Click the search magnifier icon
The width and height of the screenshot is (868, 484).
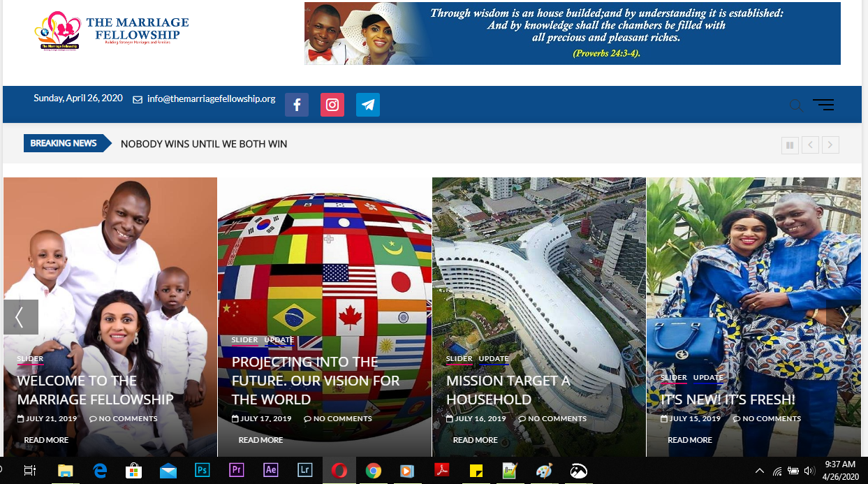(x=796, y=105)
